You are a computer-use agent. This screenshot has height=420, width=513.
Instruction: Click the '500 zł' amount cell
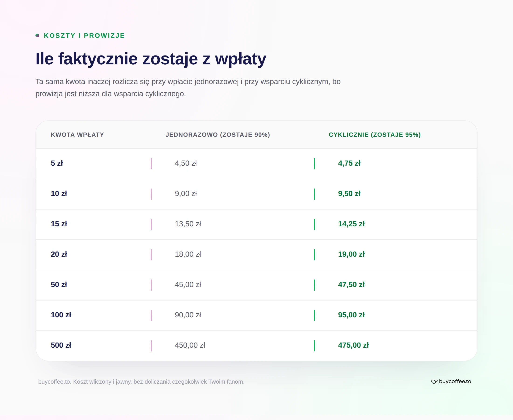61,345
